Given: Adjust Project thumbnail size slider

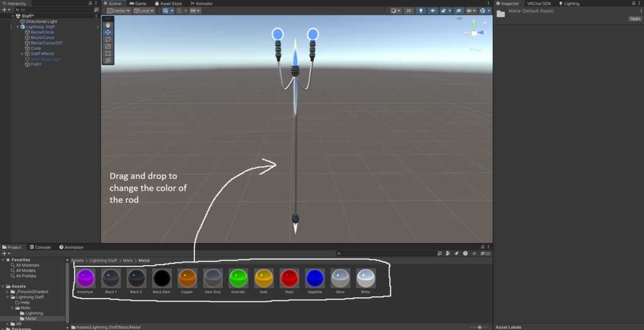Looking at the screenshot, I should point(480,327).
